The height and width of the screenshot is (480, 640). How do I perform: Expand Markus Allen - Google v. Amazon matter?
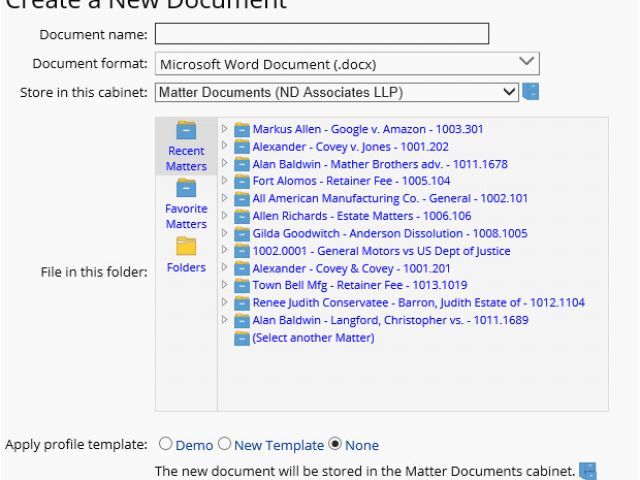point(224,129)
